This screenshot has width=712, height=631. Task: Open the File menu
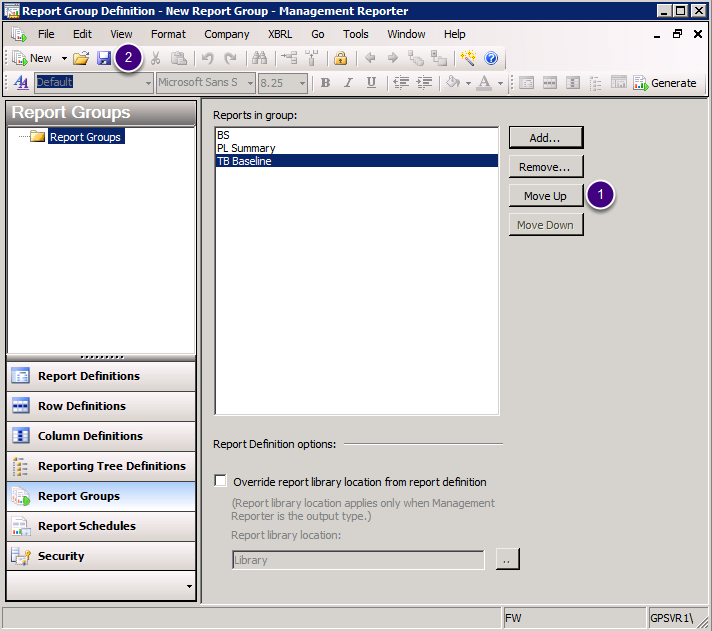pos(46,34)
